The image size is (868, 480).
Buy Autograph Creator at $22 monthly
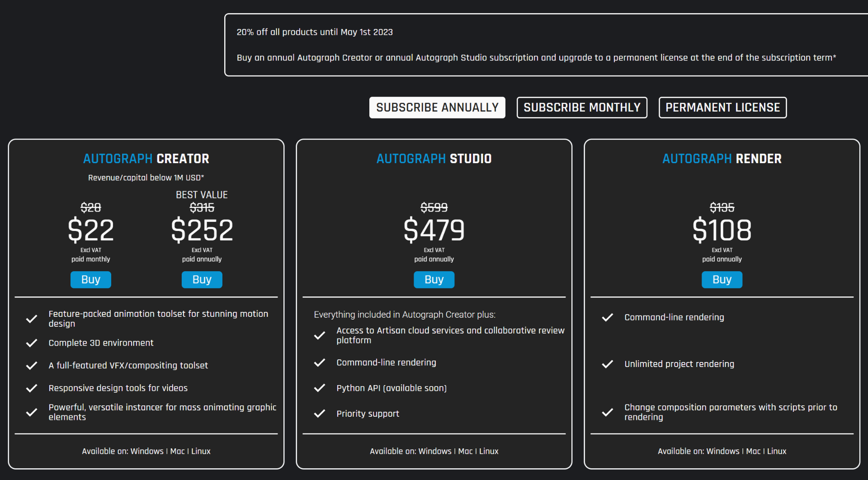90,280
